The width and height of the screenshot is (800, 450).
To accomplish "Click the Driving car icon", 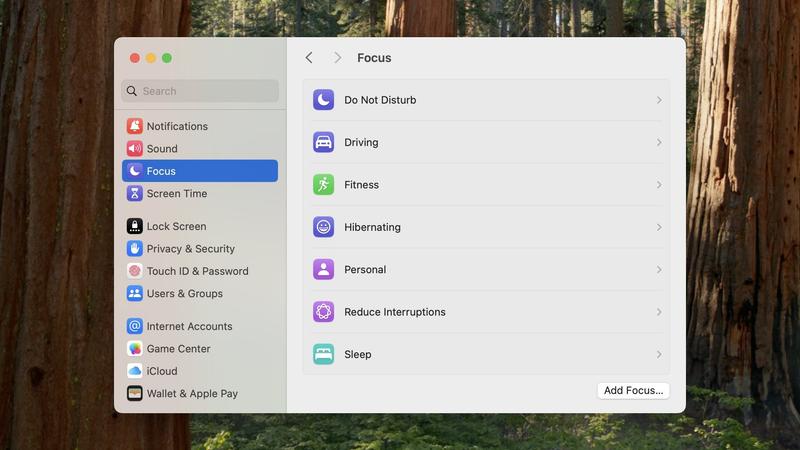I will 323,142.
